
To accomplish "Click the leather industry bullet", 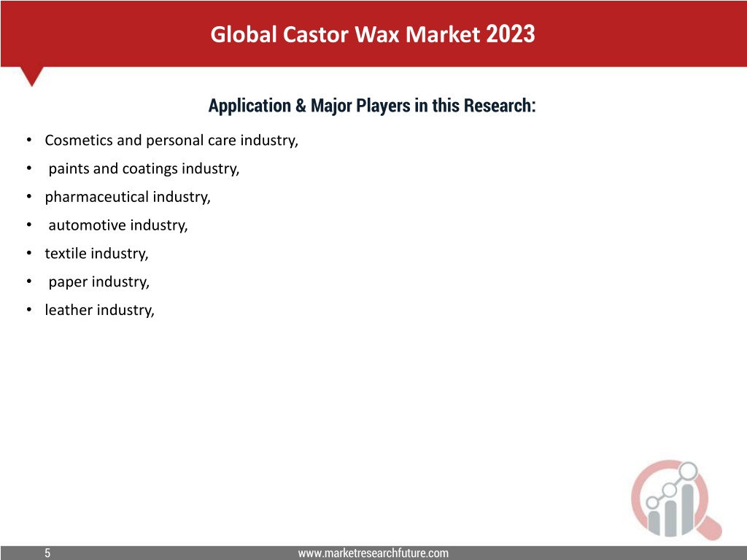I will [x=99, y=310].
